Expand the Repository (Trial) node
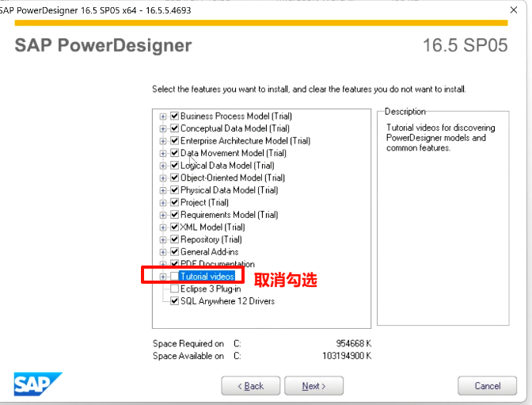This screenshot has width=532, height=405. 163,239
